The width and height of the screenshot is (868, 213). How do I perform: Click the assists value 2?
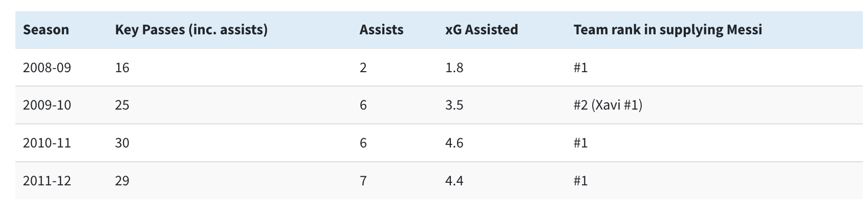click(363, 68)
